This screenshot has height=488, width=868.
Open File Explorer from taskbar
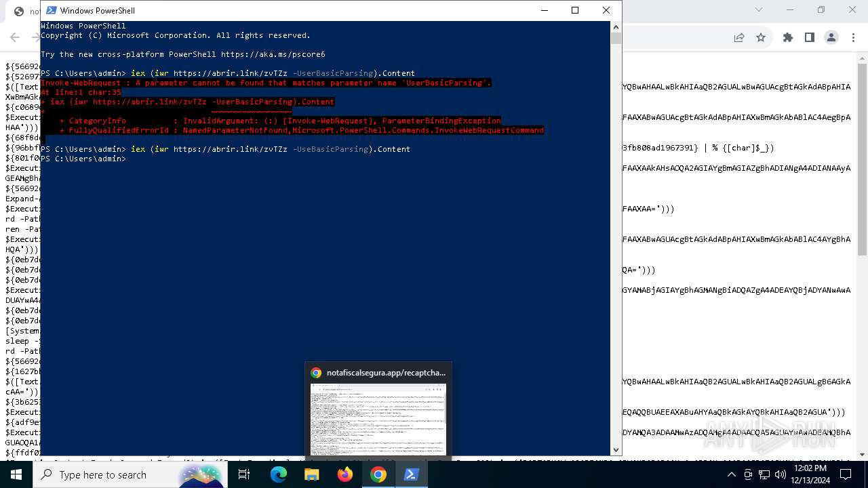pos(312,474)
